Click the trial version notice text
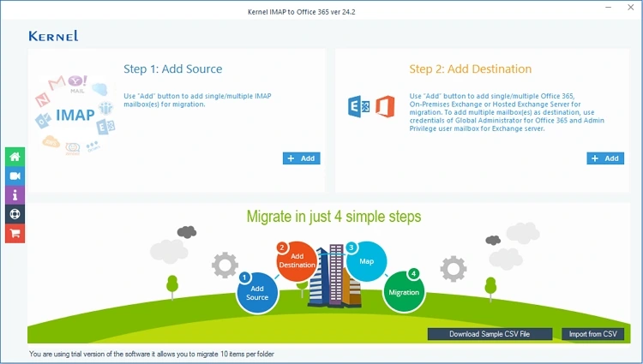The height and width of the screenshot is (364, 643). tap(151, 354)
